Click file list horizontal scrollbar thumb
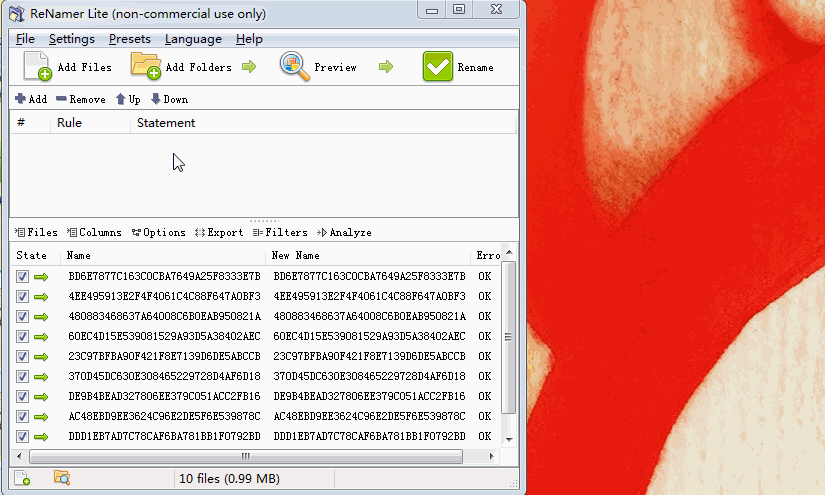This screenshot has height=495, width=825. 246,456
